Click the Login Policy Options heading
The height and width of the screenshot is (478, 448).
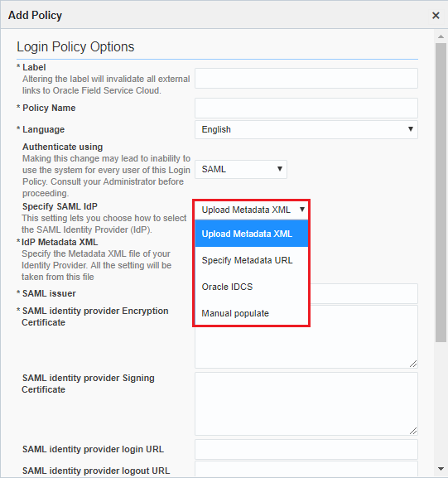click(75, 47)
